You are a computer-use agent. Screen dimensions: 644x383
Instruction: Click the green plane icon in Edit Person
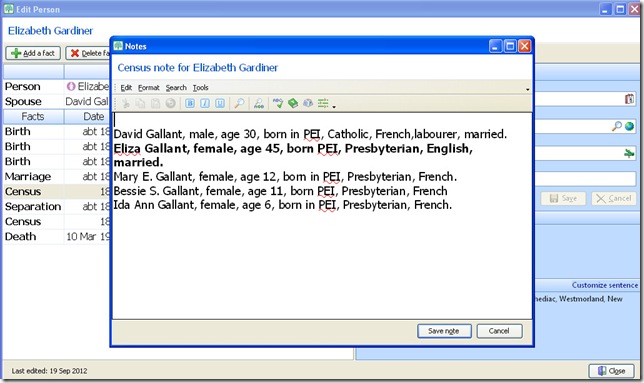[x=629, y=154]
